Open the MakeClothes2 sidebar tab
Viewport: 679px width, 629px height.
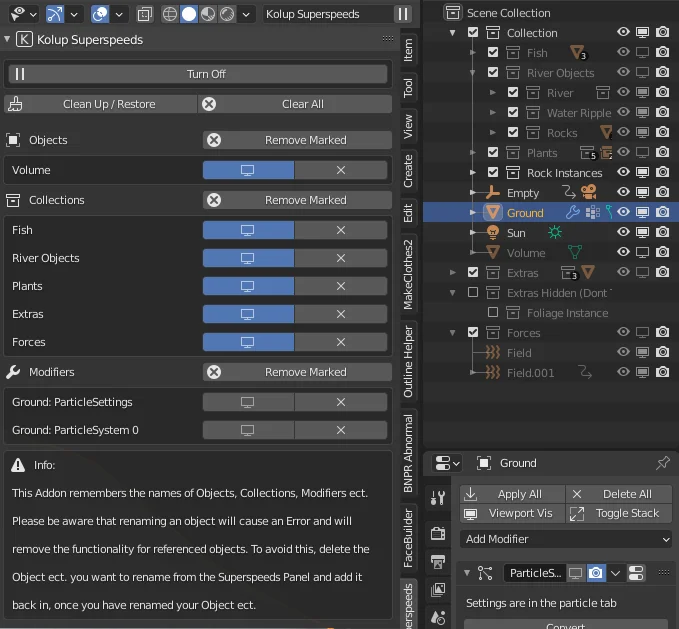408,274
